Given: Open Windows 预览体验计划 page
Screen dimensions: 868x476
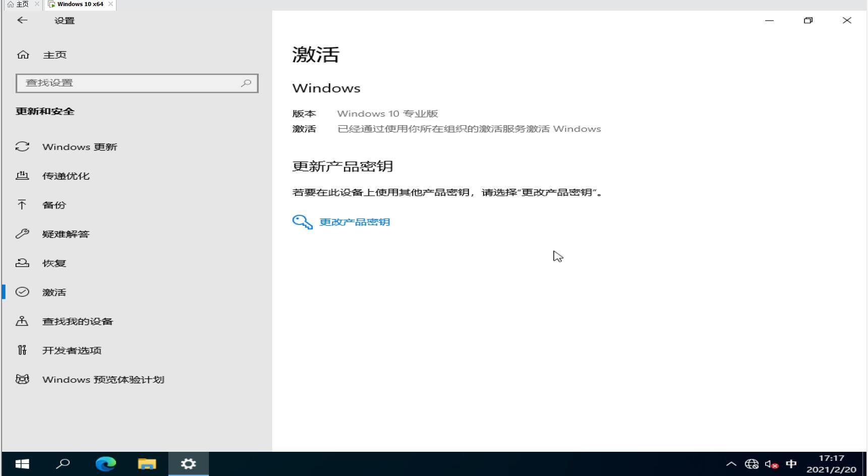Looking at the screenshot, I should coord(103,380).
